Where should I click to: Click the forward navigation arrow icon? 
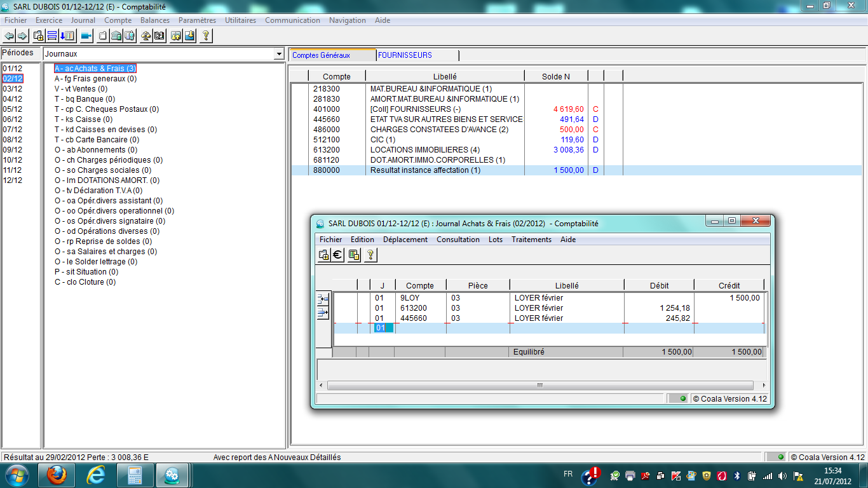[22, 36]
